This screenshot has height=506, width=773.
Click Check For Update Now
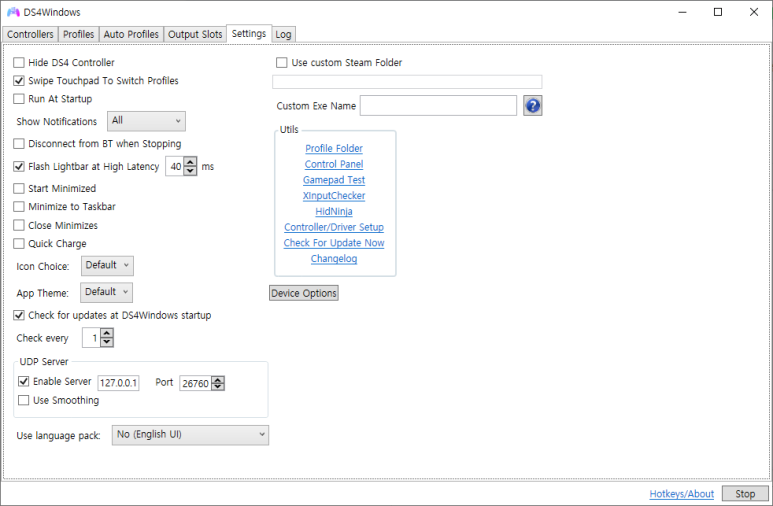334,243
